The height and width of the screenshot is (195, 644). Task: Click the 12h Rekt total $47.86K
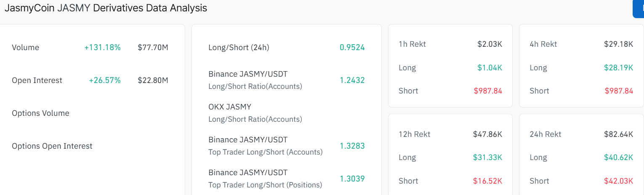(x=487, y=134)
